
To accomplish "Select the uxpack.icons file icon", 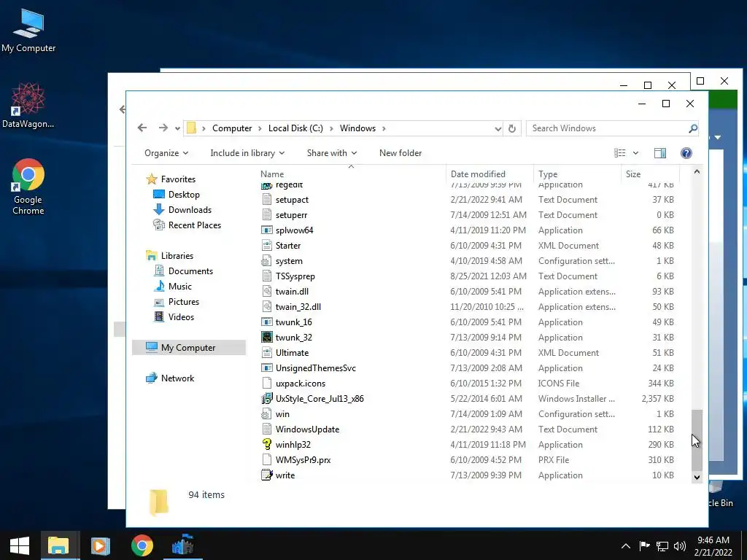I will [267, 384].
